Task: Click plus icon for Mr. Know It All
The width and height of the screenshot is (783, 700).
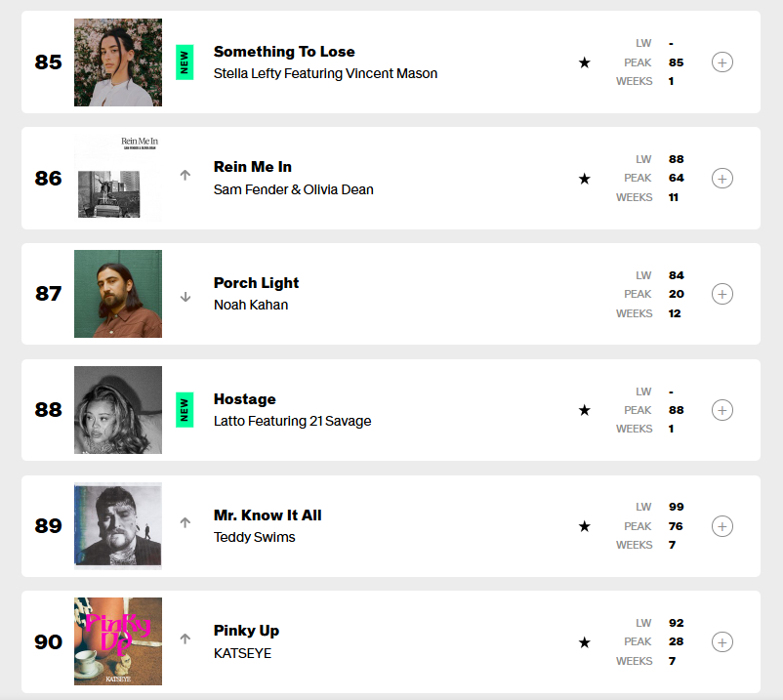Action: (722, 526)
